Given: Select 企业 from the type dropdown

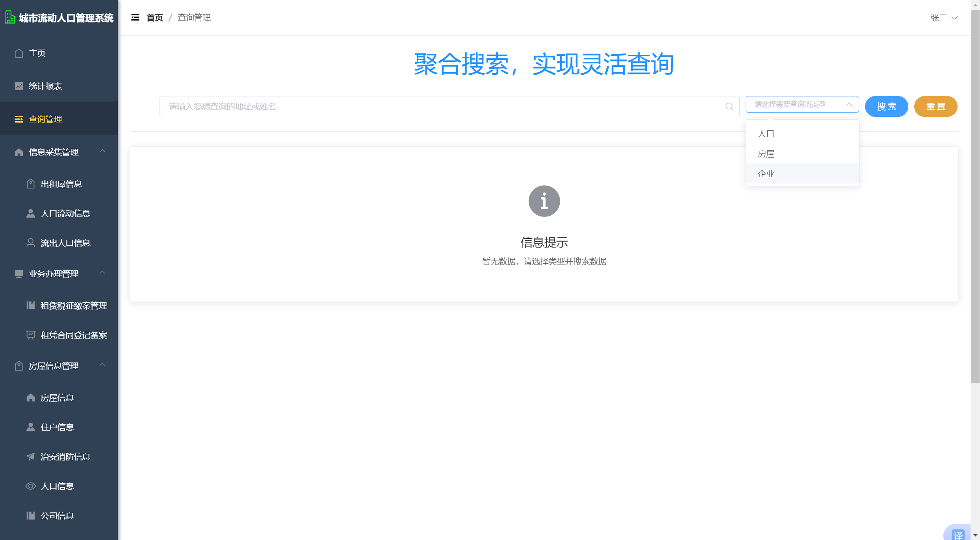Looking at the screenshot, I should (x=802, y=174).
